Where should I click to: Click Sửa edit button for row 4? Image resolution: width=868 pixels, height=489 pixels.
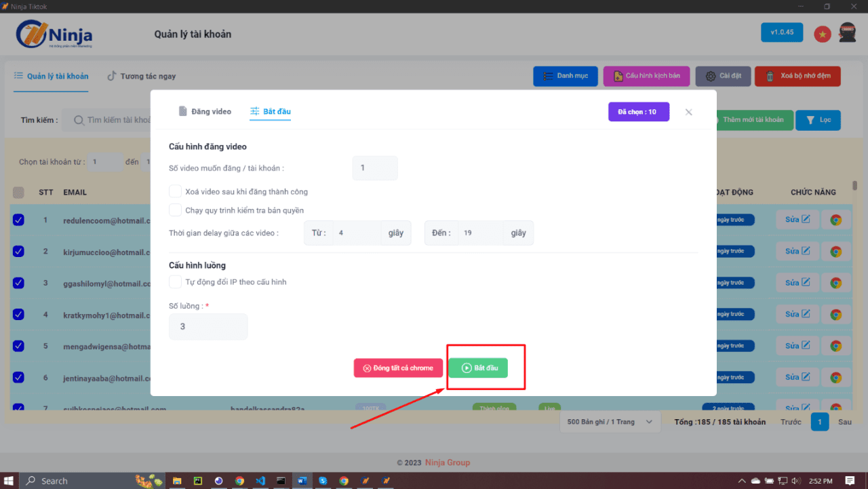click(x=797, y=314)
